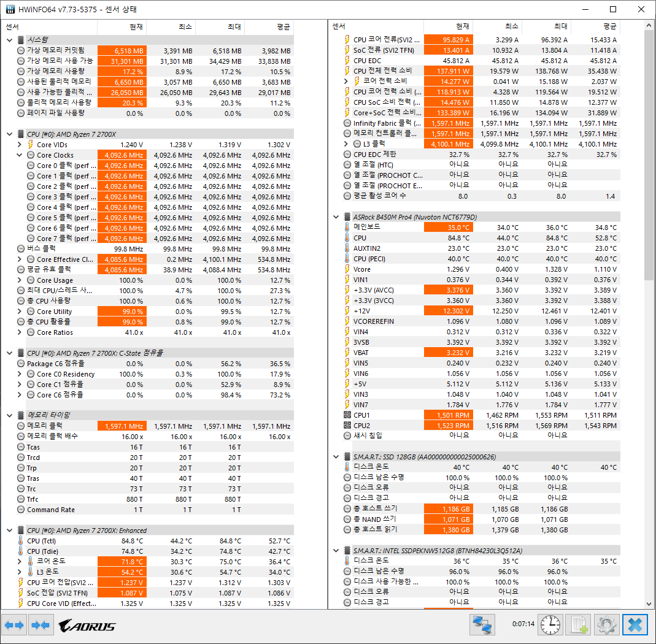Click the left 현재 column header
Image resolution: width=656 pixels, height=644 pixels.
[x=122, y=27]
